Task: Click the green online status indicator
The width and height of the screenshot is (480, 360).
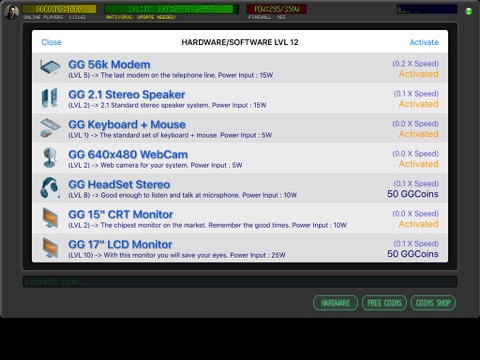Action: point(468,11)
